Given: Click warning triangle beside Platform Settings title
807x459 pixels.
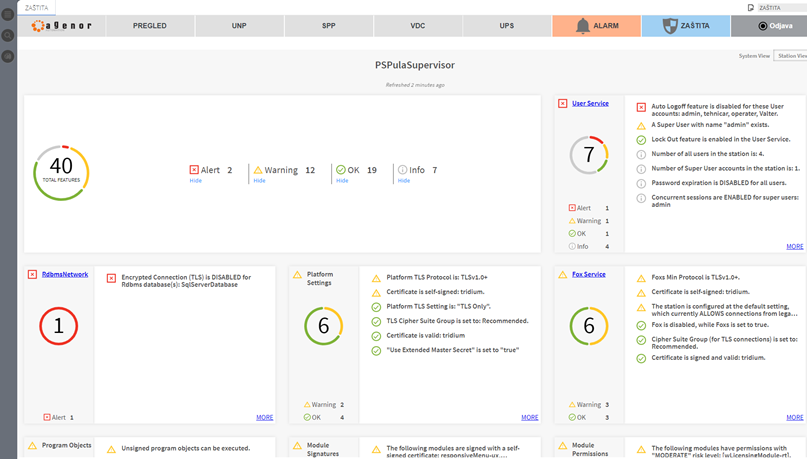Looking at the screenshot, I should pyautogui.click(x=297, y=274).
